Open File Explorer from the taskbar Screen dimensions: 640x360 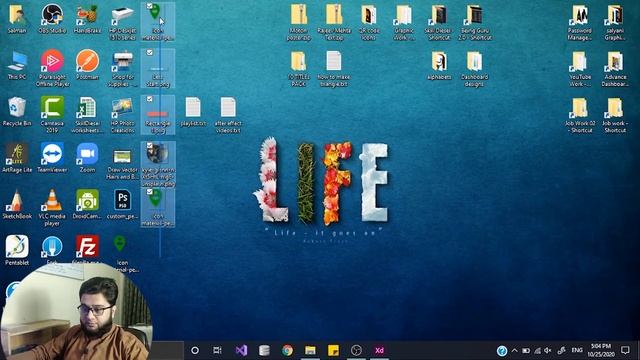(x=310, y=350)
